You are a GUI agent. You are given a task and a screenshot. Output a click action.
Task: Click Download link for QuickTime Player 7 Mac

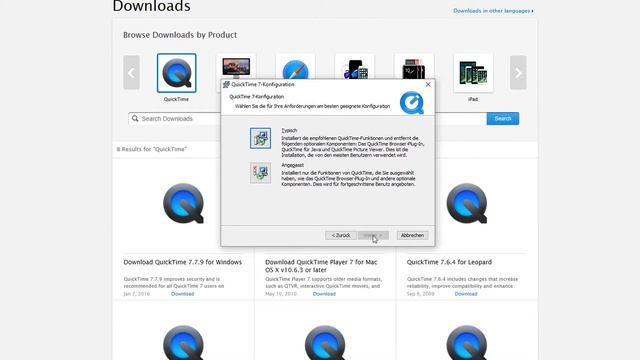[x=324, y=294]
